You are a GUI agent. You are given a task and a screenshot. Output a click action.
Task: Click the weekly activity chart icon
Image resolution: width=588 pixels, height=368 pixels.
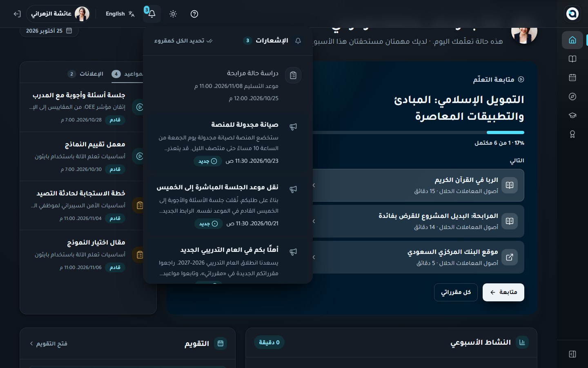point(522,343)
